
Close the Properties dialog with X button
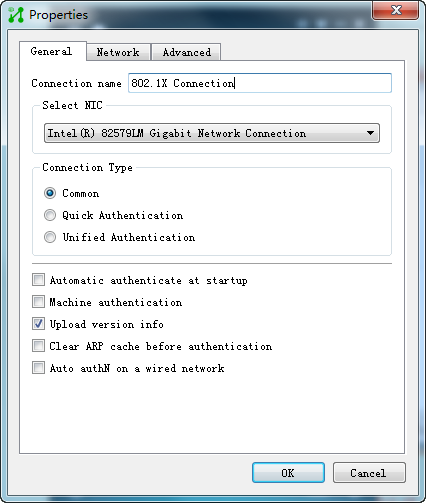[x=395, y=10]
